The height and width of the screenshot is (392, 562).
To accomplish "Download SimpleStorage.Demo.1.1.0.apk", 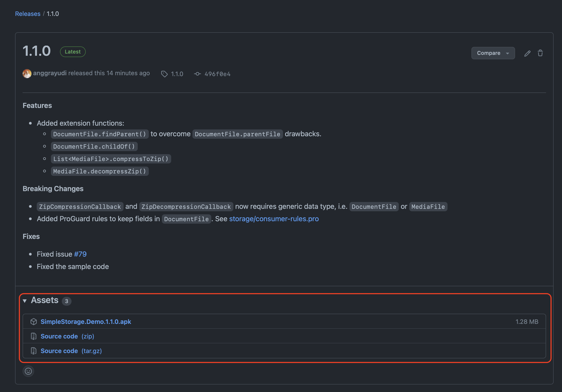I will click(86, 322).
